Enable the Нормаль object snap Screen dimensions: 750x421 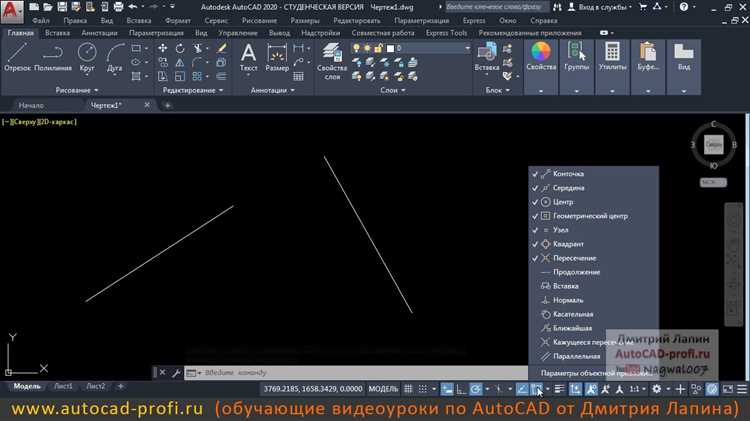593,300
